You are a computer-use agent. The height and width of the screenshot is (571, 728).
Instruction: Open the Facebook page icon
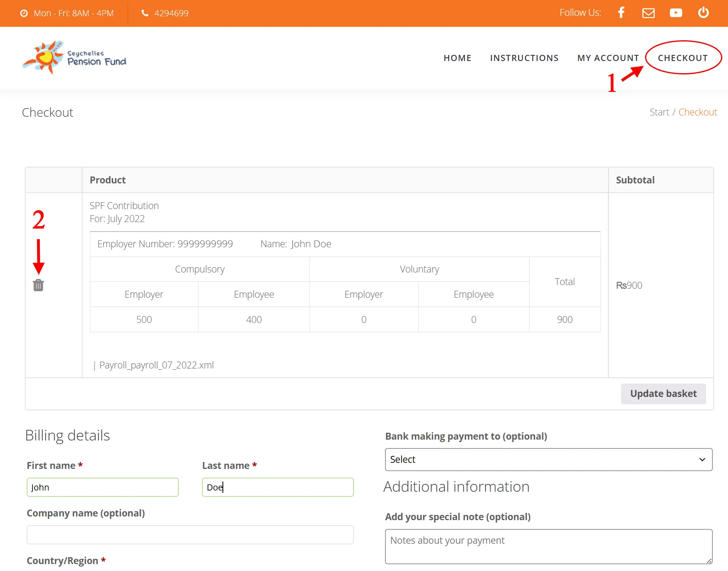[621, 13]
